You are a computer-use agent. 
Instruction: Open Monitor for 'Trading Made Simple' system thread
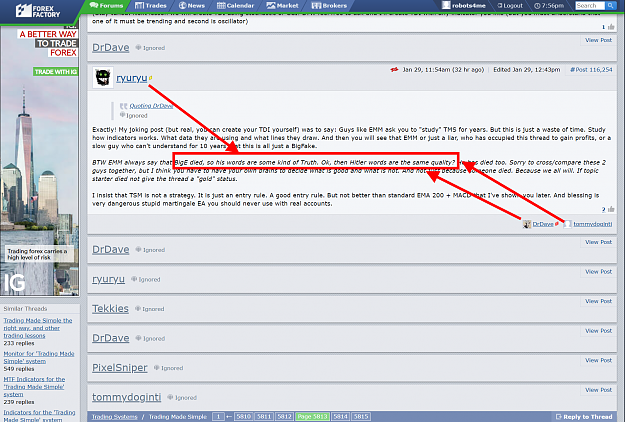coord(39,357)
